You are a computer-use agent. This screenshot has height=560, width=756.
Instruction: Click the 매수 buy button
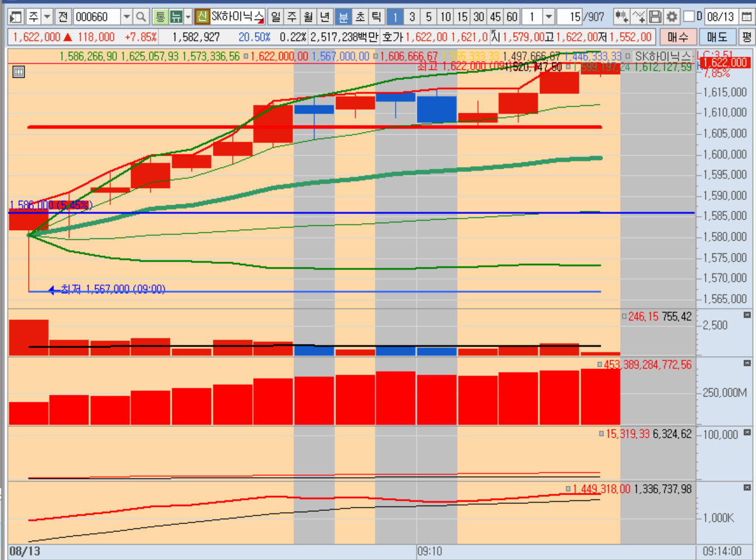(677, 37)
